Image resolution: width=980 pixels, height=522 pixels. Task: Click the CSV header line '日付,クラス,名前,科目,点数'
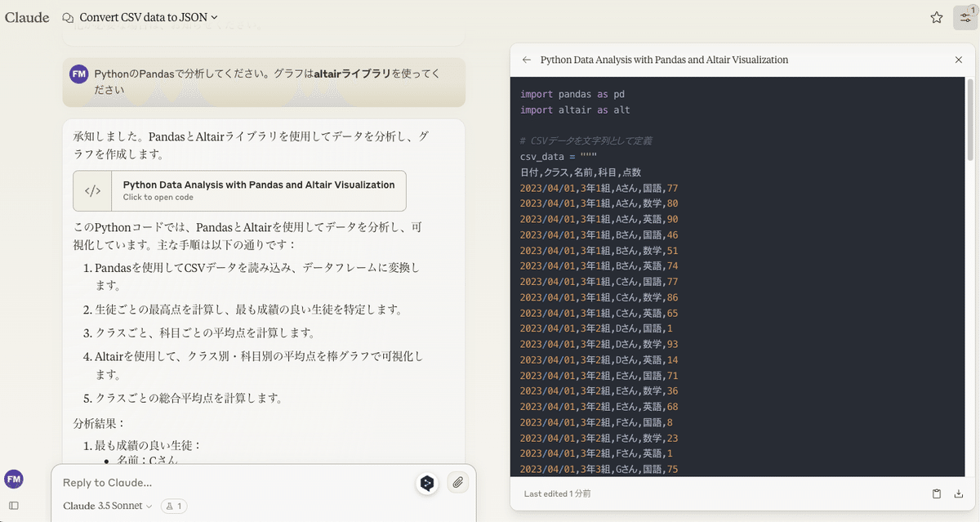[581, 172]
